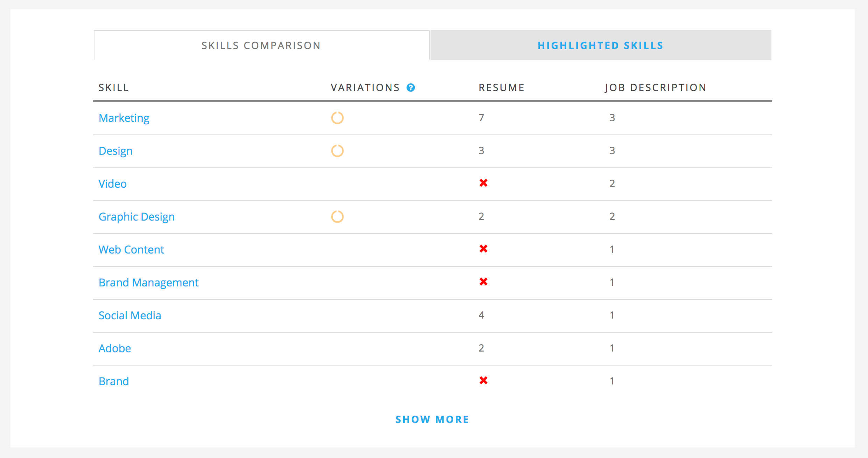Open the Social Media skill link

(x=130, y=315)
